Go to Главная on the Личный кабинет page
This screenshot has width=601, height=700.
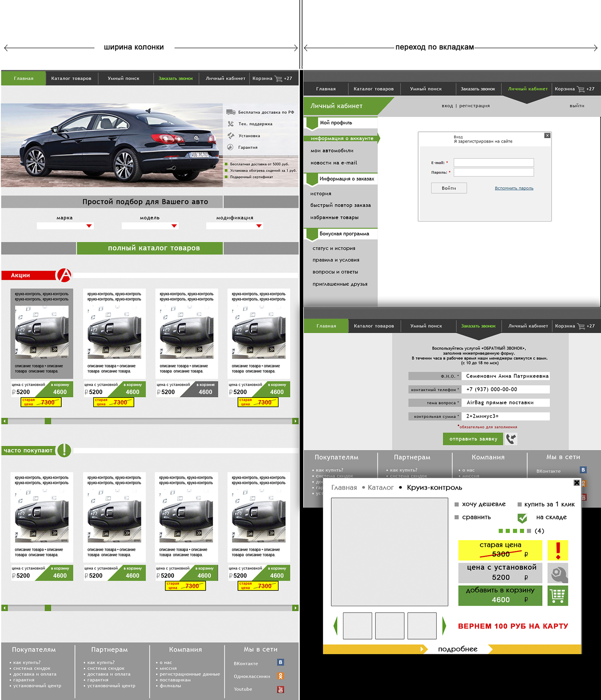click(326, 89)
